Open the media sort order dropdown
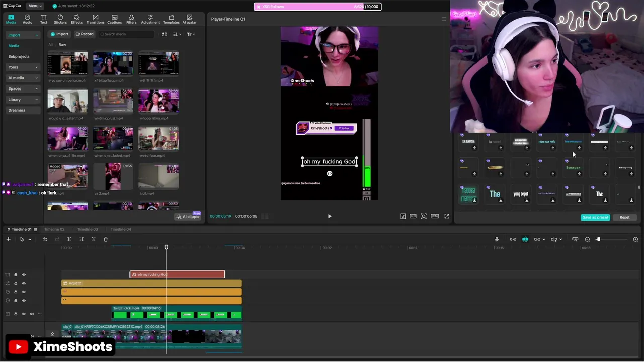Image resolution: width=644 pixels, height=362 pixels. 177,34
